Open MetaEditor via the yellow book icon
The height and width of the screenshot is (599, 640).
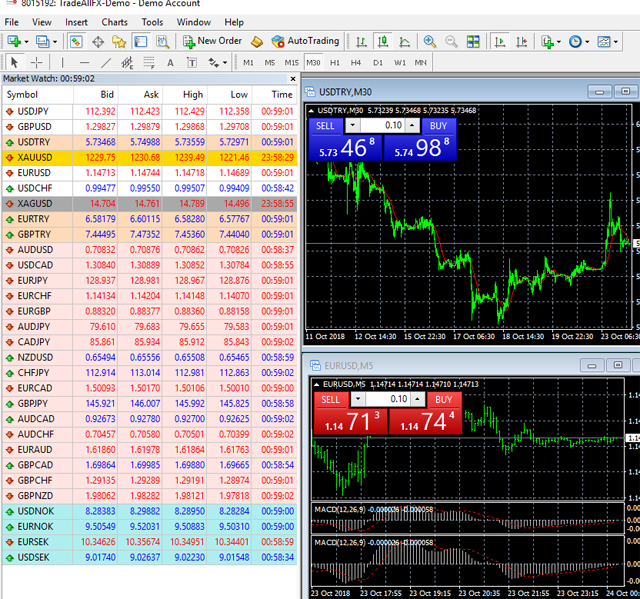coord(257,41)
